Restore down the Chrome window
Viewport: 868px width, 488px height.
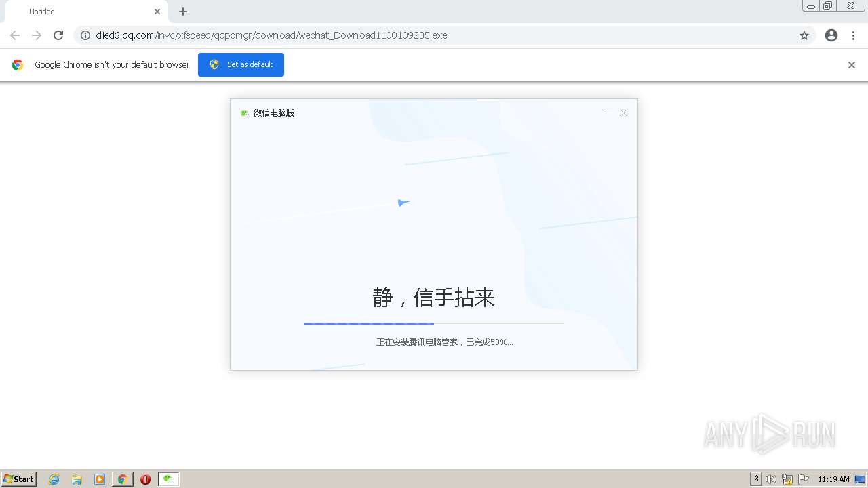[x=828, y=6]
